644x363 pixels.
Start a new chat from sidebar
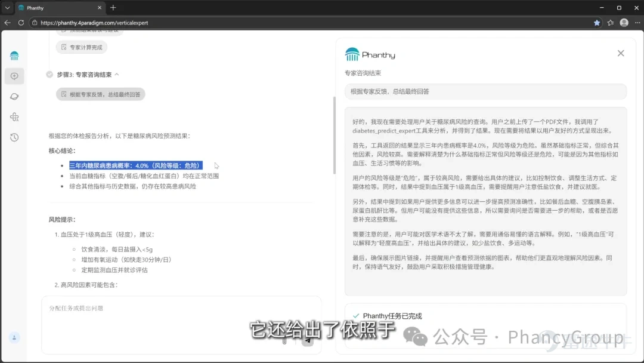click(14, 76)
